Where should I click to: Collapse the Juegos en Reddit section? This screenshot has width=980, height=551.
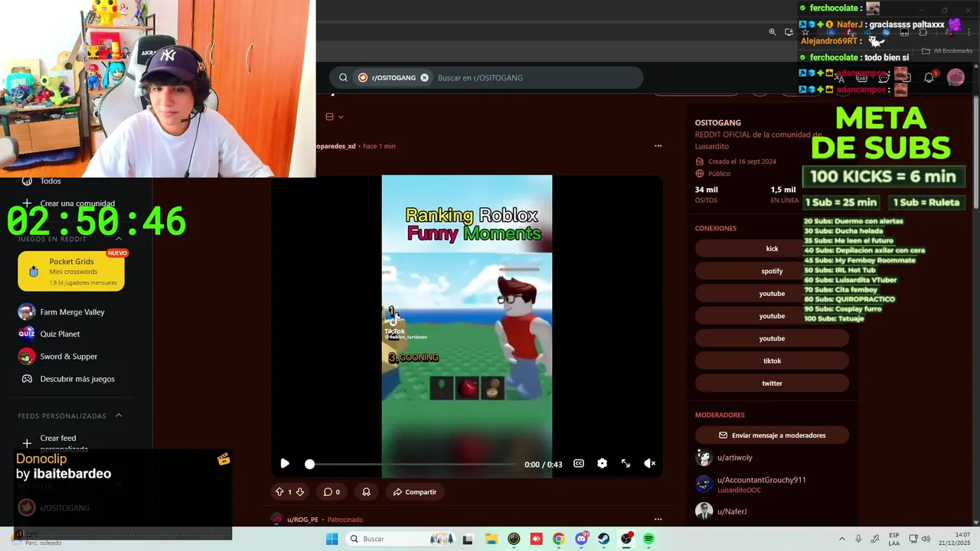click(x=119, y=239)
